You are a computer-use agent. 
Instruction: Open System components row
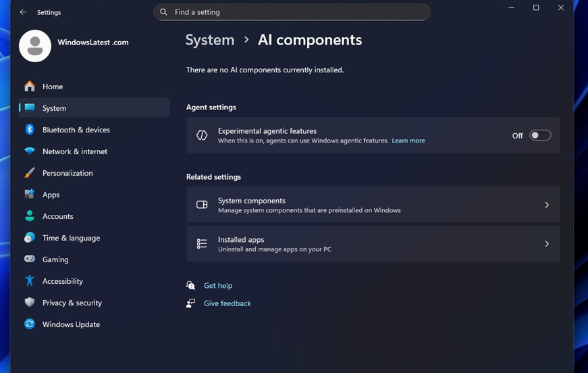(373, 205)
